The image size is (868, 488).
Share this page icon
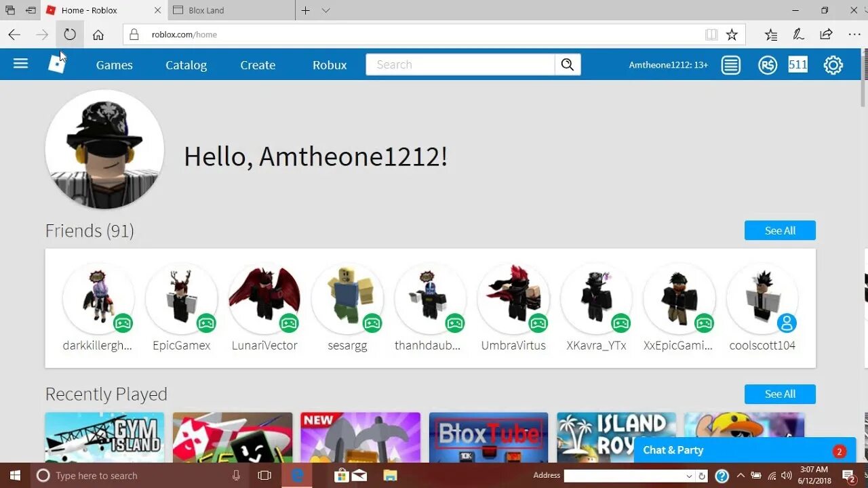click(x=826, y=35)
